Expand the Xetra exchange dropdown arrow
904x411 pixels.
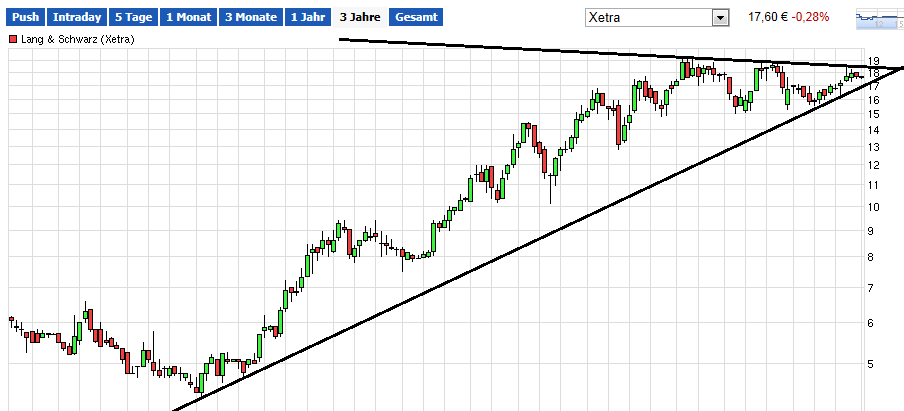(x=719, y=18)
